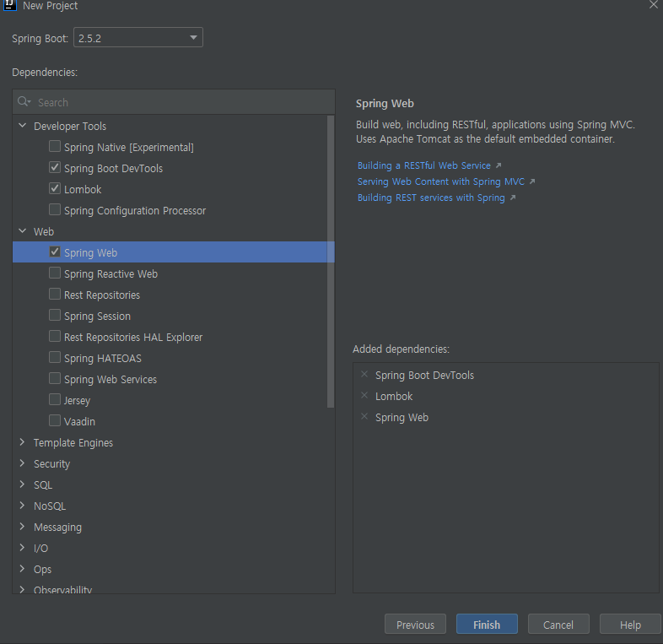Select the Spring Reactive Web row label
The width and height of the screenshot is (663, 644).
tap(110, 273)
